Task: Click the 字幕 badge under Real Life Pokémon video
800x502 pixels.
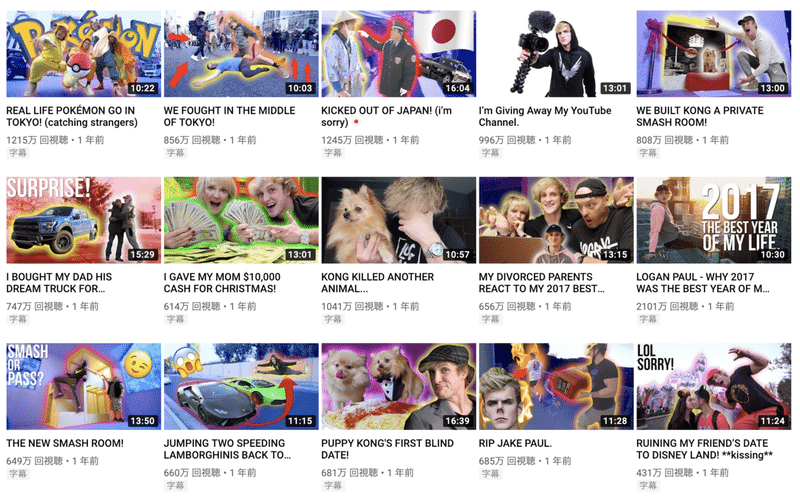Action: [x=17, y=153]
